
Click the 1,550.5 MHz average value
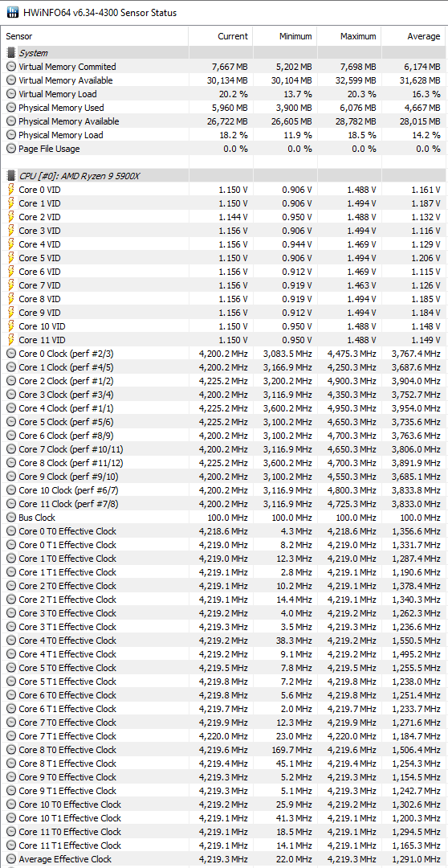(416, 641)
